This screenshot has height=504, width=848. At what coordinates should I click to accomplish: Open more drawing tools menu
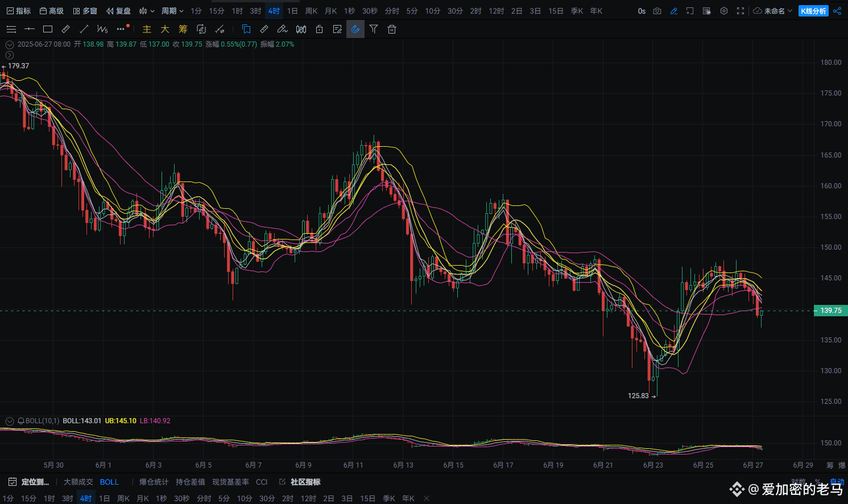[x=121, y=29]
